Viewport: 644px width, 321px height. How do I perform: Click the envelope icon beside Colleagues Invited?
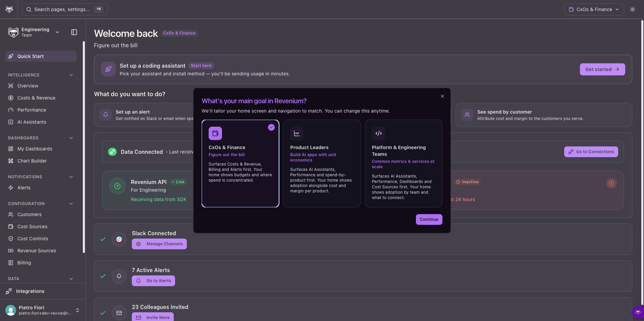[119, 313]
